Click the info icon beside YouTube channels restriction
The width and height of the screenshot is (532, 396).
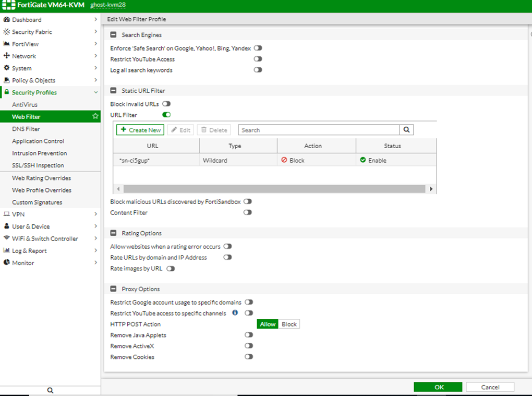tap(235, 313)
